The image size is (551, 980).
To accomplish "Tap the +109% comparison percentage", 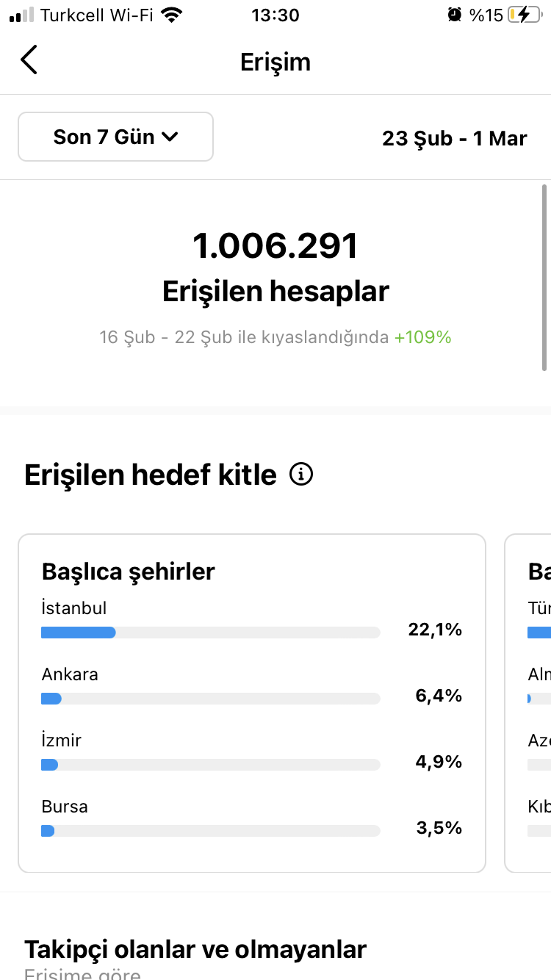I will click(422, 337).
